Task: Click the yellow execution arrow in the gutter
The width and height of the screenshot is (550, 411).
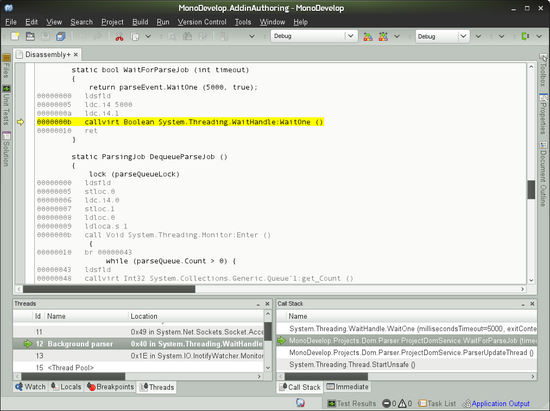Action: [x=21, y=122]
